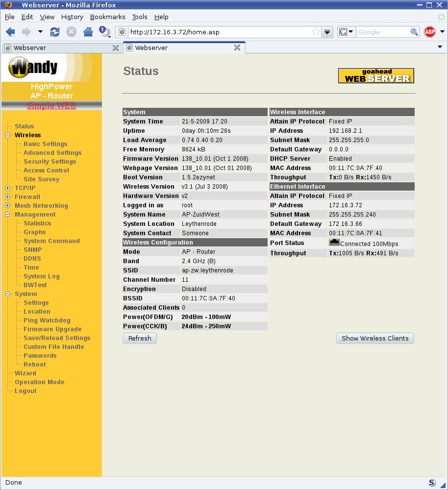The width and height of the screenshot is (448, 490).
Task: Open the search engine selector dropdown
Action: 346,32
